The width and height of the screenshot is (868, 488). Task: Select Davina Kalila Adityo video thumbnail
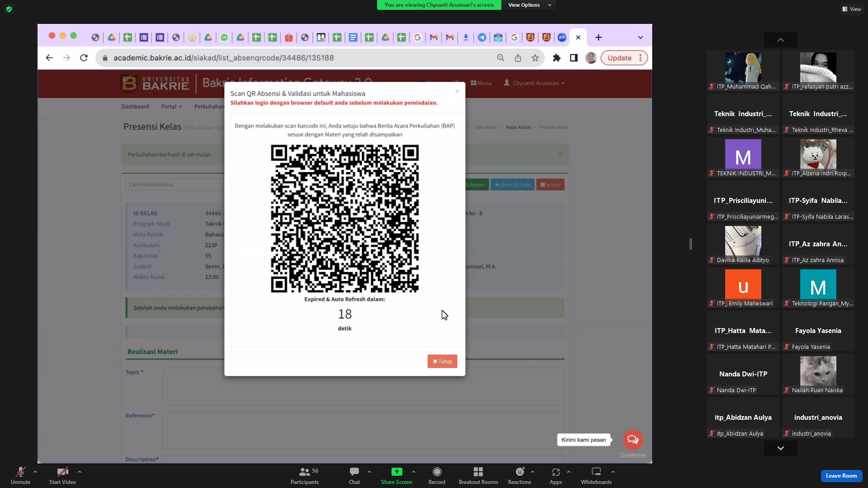[x=743, y=244]
